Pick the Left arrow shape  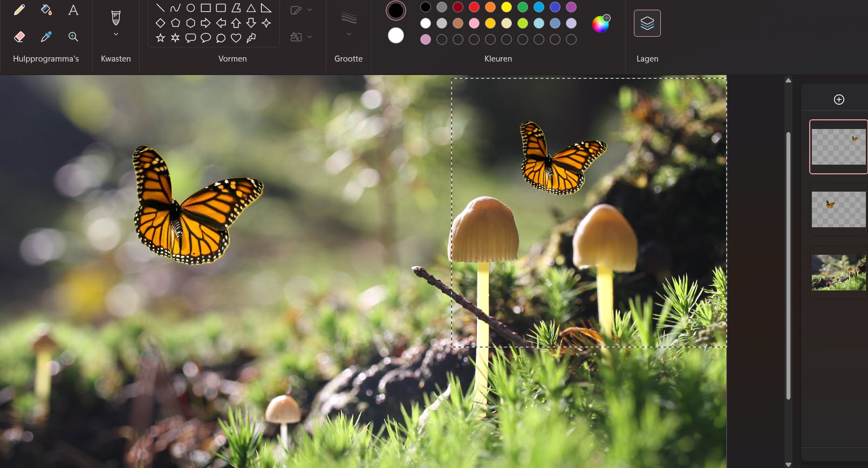click(x=221, y=23)
